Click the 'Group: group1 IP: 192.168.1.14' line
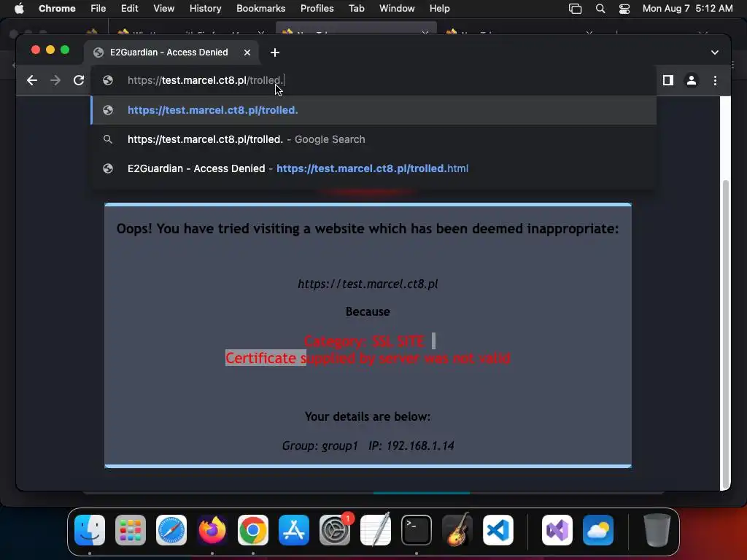Image resolution: width=747 pixels, height=560 pixels. pyautogui.click(x=368, y=446)
